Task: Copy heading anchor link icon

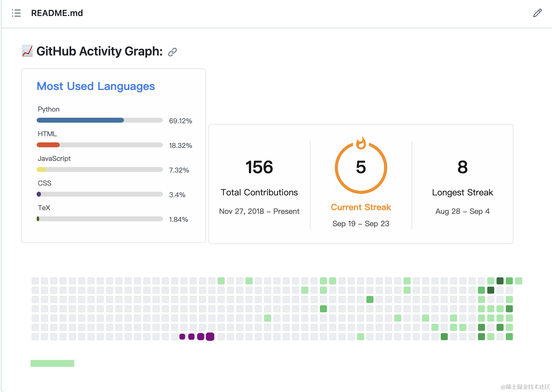Action: pyautogui.click(x=172, y=52)
